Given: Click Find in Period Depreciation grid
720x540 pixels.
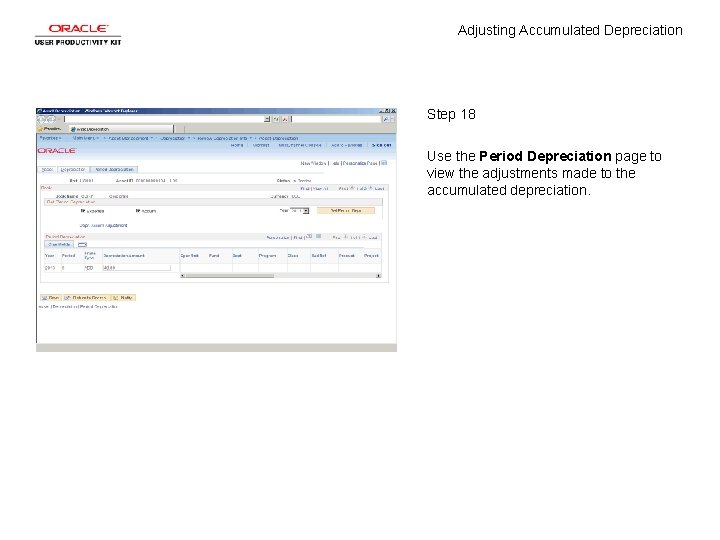Looking at the screenshot, I should pyautogui.click(x=298, y=237).
